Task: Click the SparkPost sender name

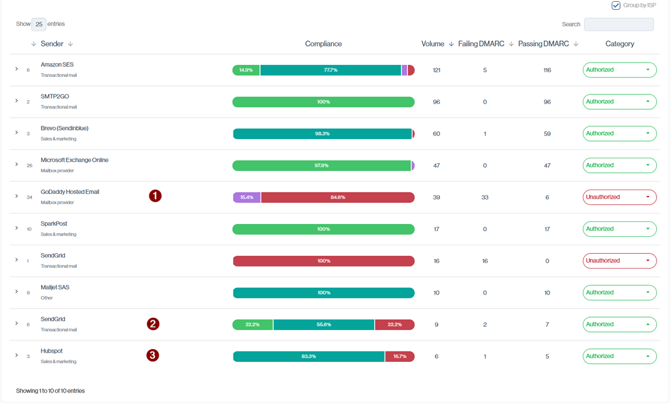Action: 54,224
